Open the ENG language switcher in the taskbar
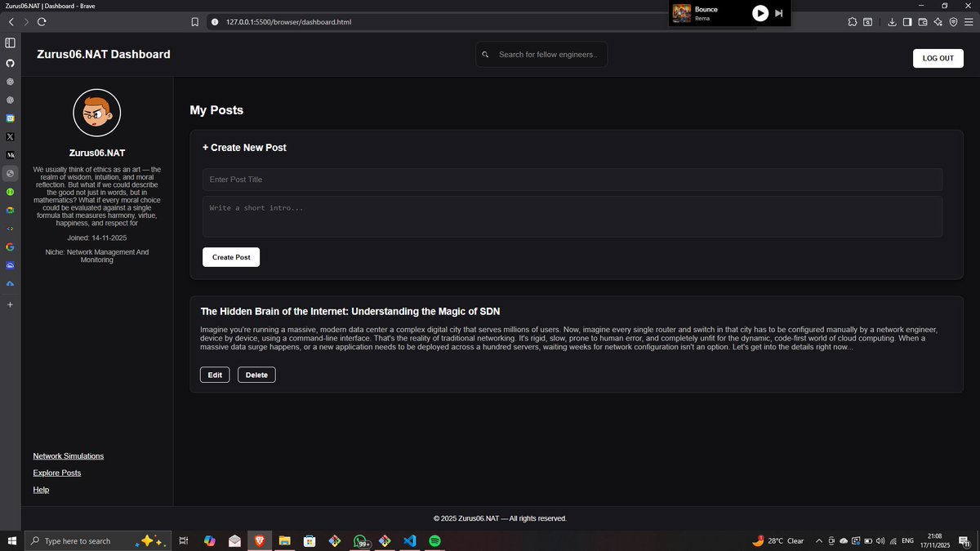 (907, 540)
